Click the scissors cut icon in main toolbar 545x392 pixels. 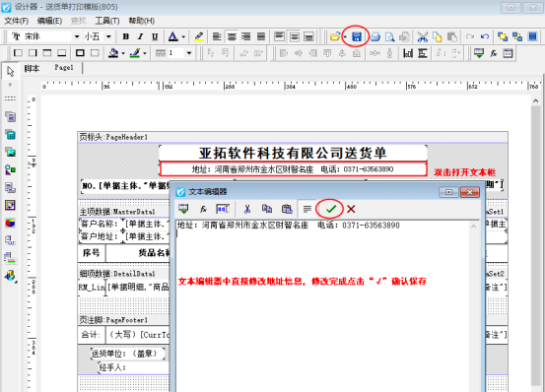(423, 36)
